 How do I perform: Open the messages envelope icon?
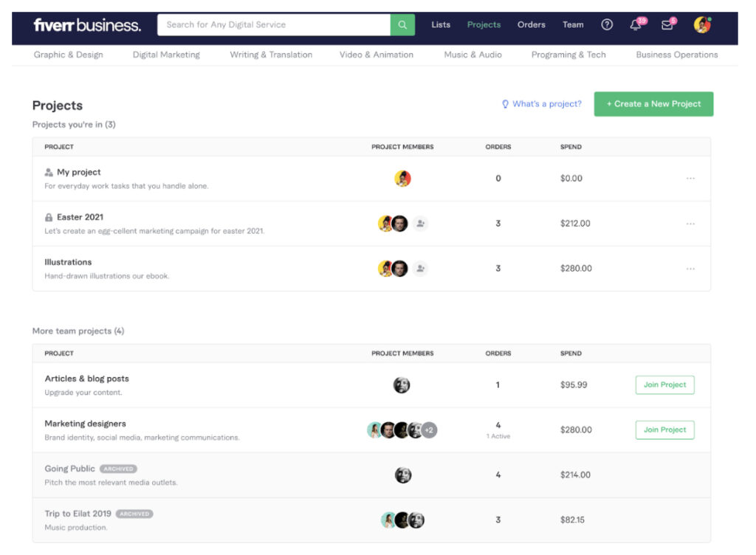(x=667, y=24)
